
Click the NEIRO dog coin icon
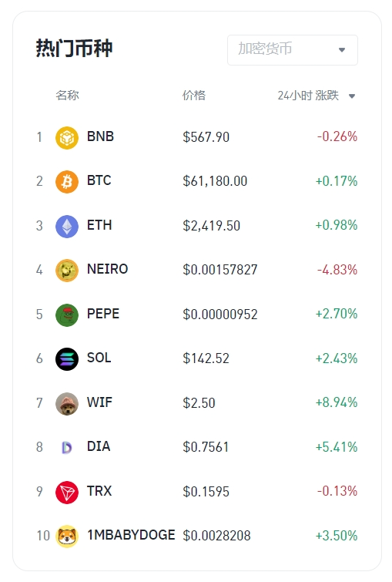point(67,271)
